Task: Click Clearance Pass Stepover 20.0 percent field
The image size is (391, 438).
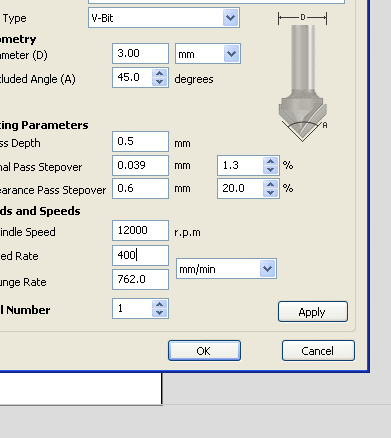Action: [241, 188]
